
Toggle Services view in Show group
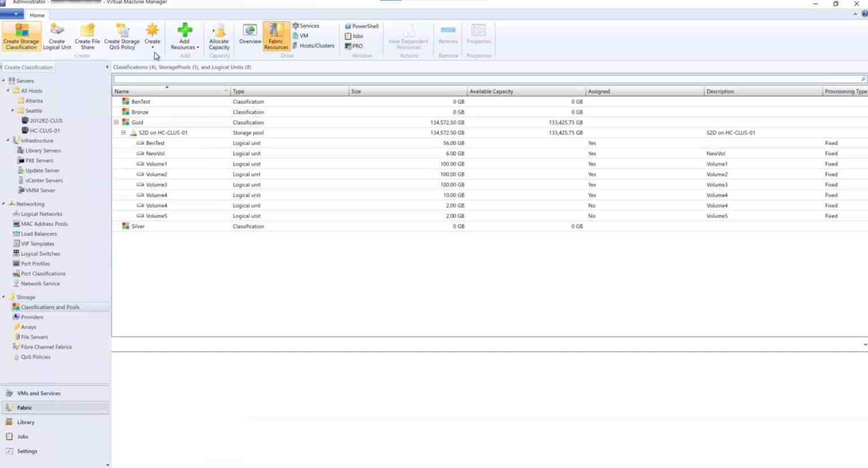(306, 25)
